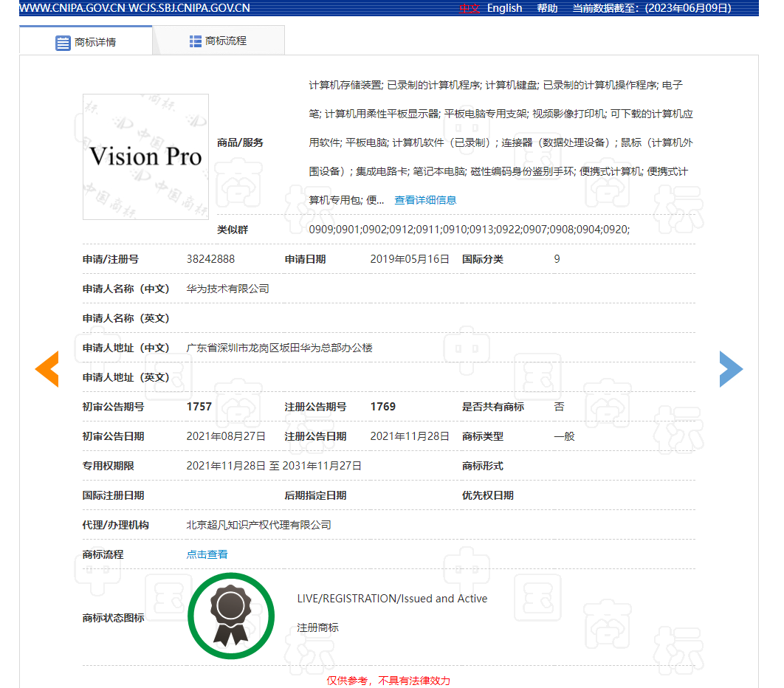Switch the site language to English
784x688 pixels.
tap(505, 8)
